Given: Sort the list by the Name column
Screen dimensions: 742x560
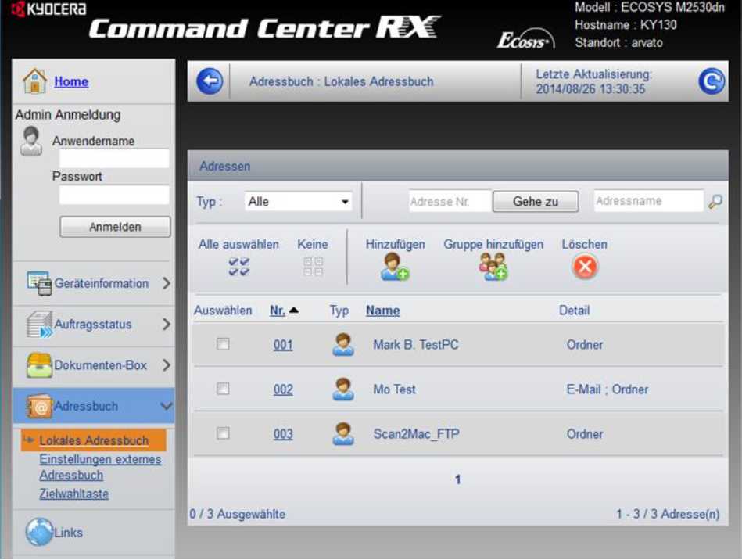Looking at the screenshot, I should click(x=382, y=311).
